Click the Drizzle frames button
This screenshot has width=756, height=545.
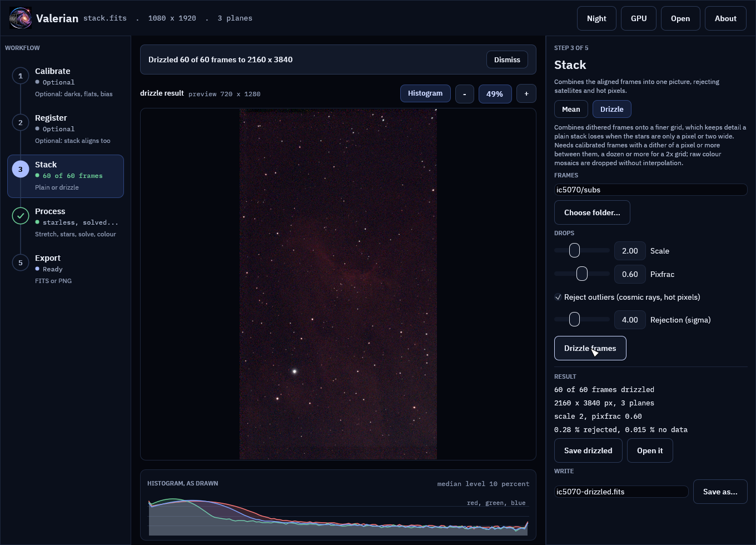[x=590, y=348]
